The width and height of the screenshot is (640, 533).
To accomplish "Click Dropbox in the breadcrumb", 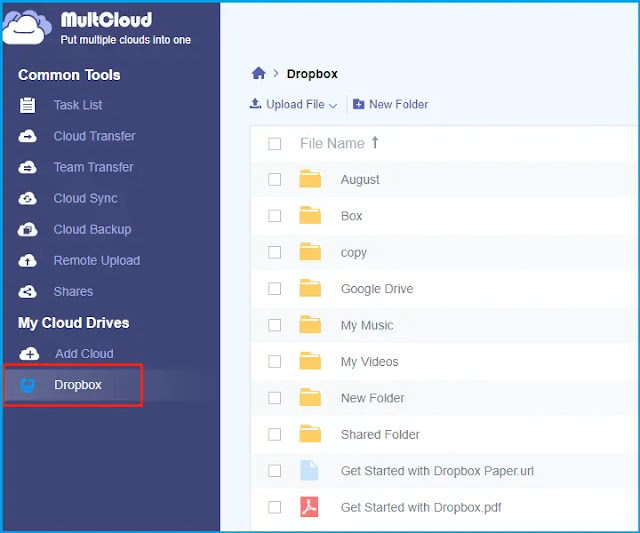I will click(x=312, y=74).
